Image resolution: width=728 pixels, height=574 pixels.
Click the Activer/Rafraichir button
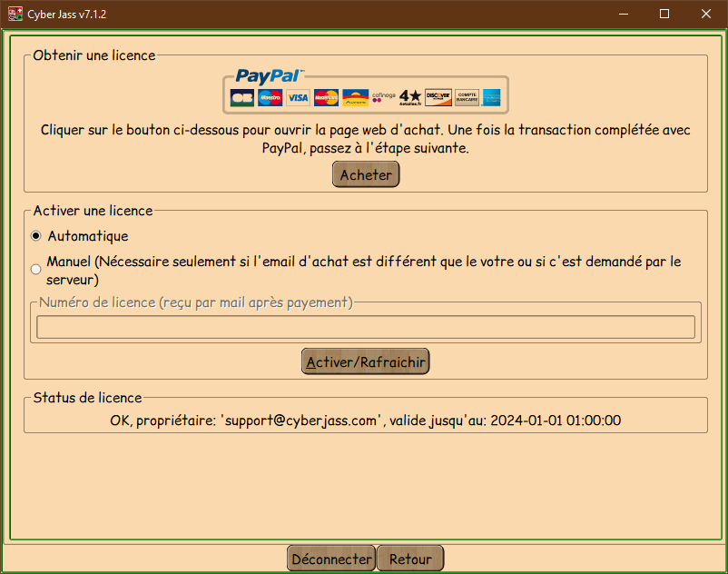point(366,361)
